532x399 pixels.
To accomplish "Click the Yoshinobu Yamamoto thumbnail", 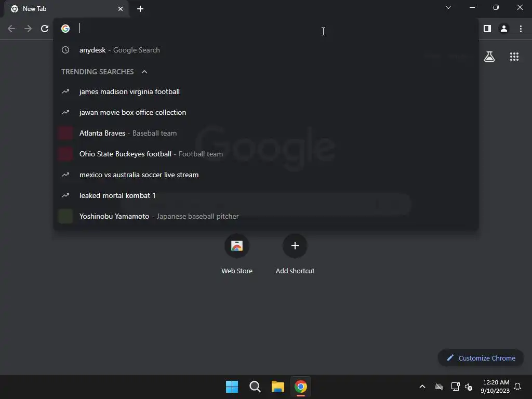I will pyautogui.click(x=65, y=216).
